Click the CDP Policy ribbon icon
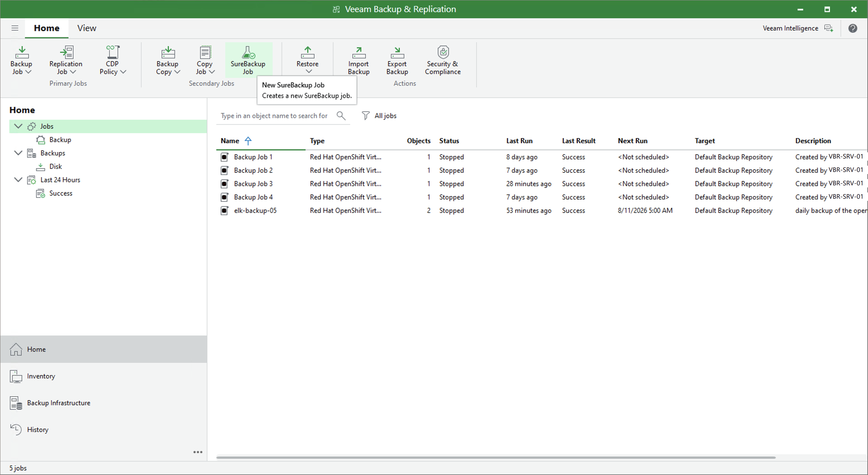The width and height of the screenshot is (868, 475). pyautogui.click(x=112, y=52)
